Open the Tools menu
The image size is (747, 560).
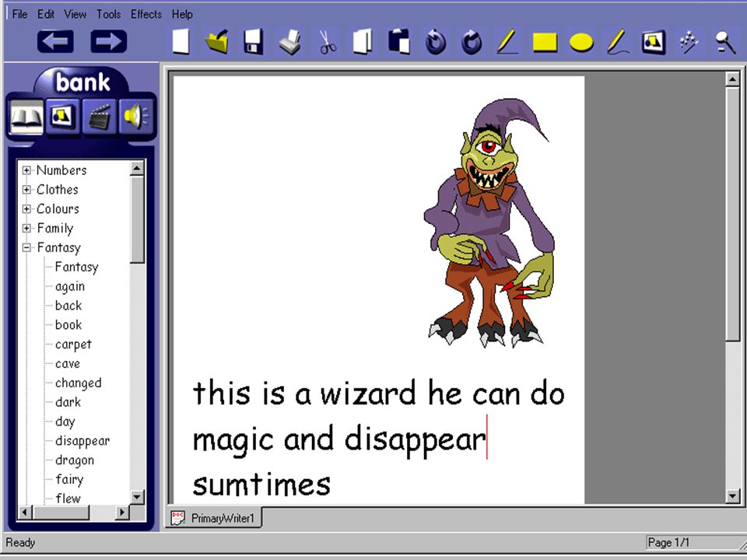pyautogui.click(x=109, y=14)
